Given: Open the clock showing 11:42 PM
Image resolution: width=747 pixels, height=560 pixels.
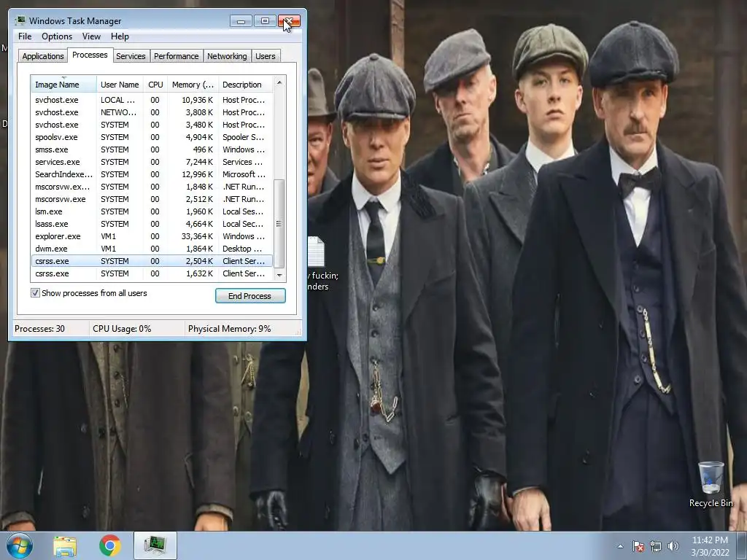Looking at the screenshot, I should click(710, 546).
